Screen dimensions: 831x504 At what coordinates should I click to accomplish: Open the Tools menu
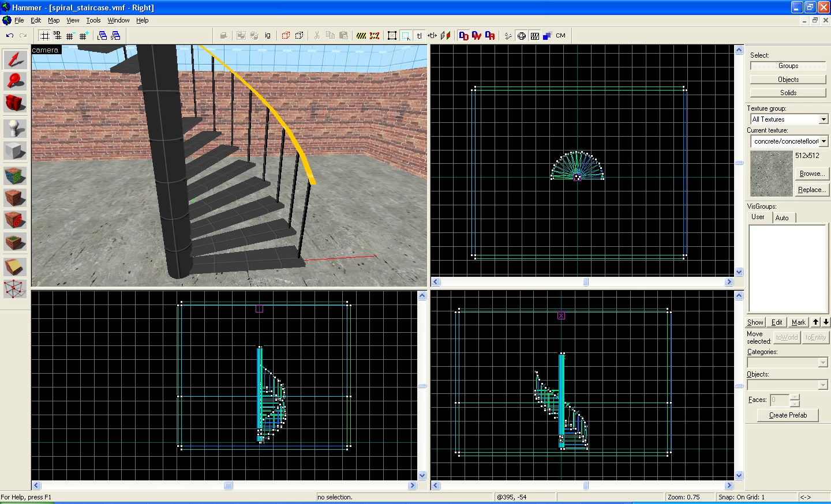[x=93, y=20]
